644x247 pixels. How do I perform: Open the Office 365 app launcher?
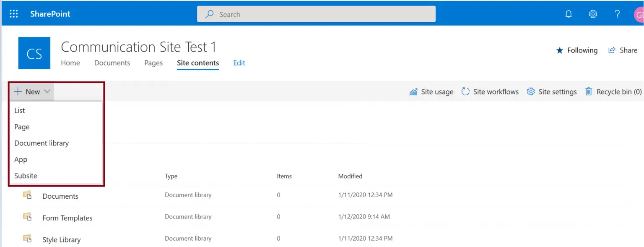14,13
